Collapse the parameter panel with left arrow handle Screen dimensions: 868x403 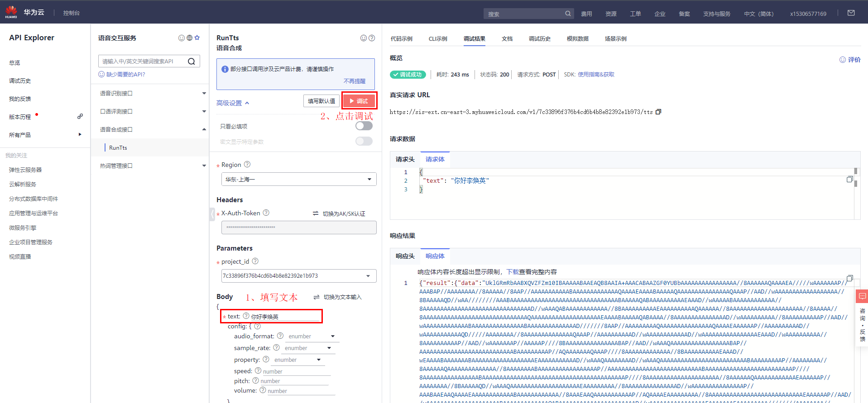[x=212, y=214]
